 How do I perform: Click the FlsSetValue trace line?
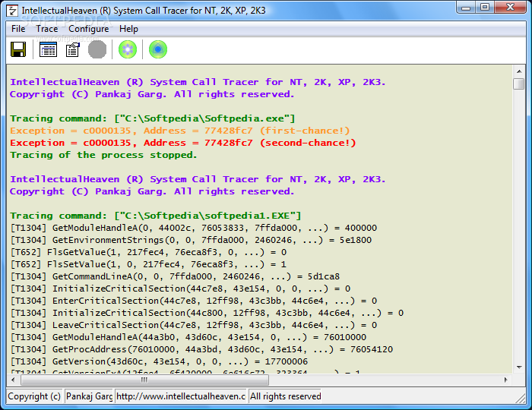coord(148,265)
